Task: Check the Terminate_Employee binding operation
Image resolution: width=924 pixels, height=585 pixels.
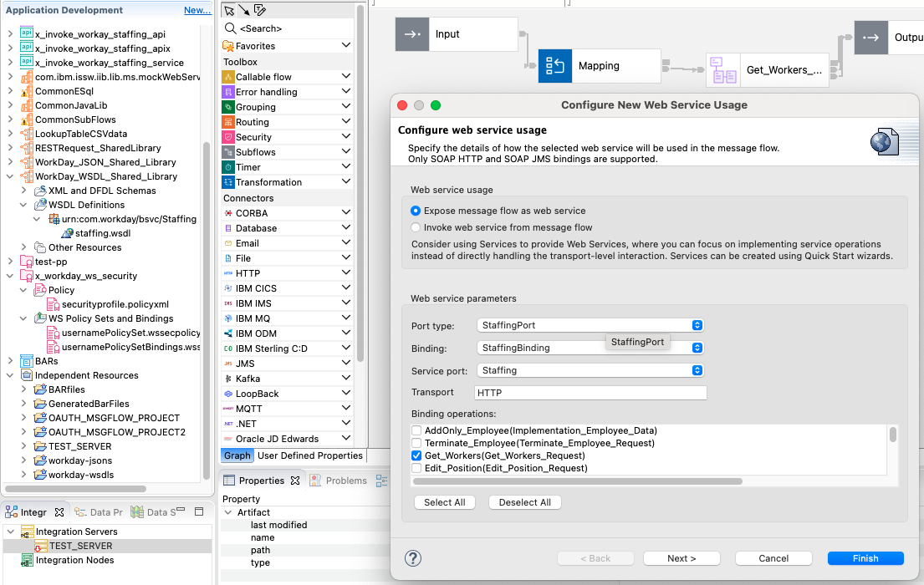Action: point(416,443)
